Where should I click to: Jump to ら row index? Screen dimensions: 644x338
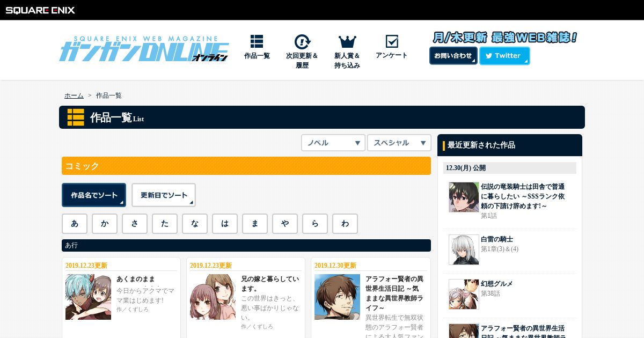tap(315, 224)
